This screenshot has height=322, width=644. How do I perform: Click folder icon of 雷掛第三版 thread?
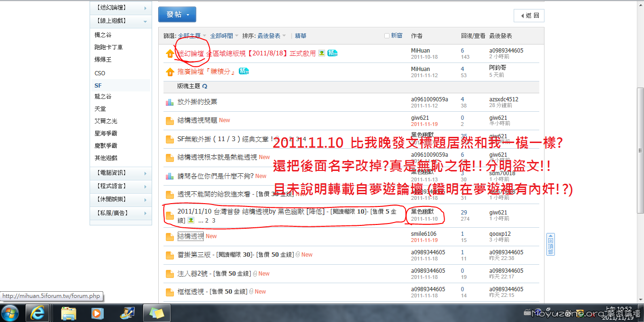point(170,255)
